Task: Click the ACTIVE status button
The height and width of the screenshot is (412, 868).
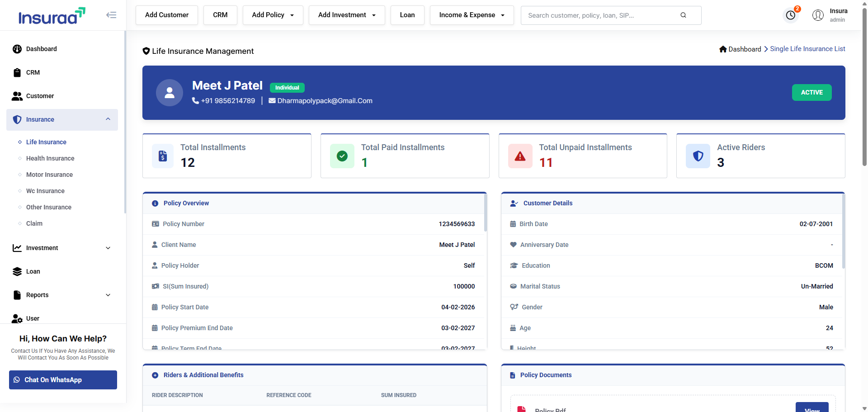Action: (x=811, y=92)
